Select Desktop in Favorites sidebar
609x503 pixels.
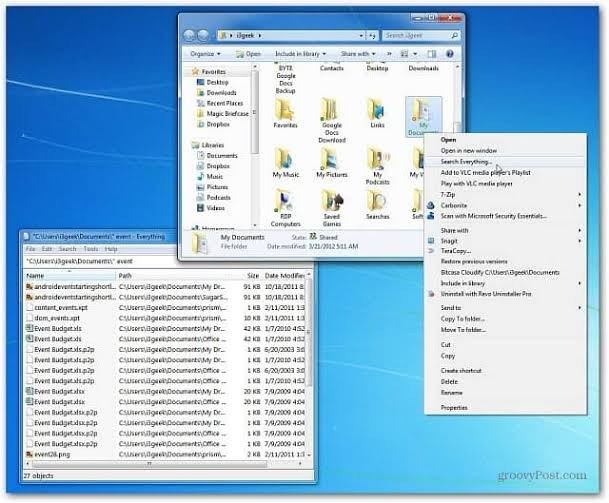[x=217, y=82]
